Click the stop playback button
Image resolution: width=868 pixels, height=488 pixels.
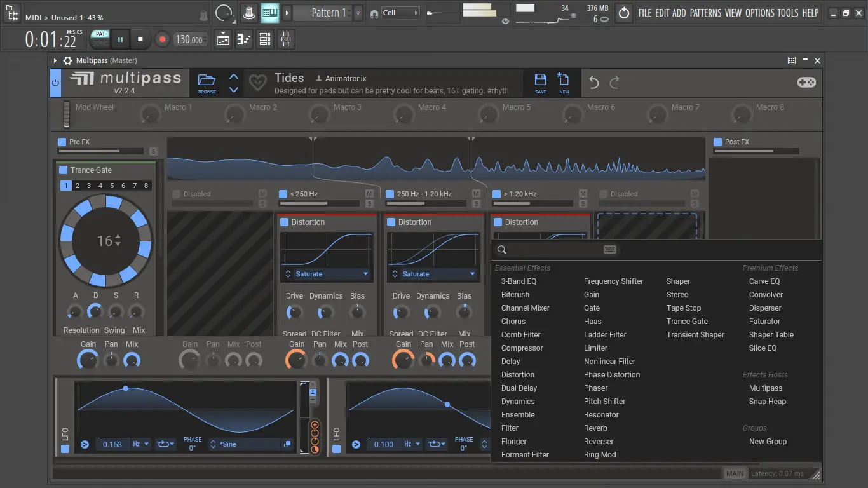140,39
